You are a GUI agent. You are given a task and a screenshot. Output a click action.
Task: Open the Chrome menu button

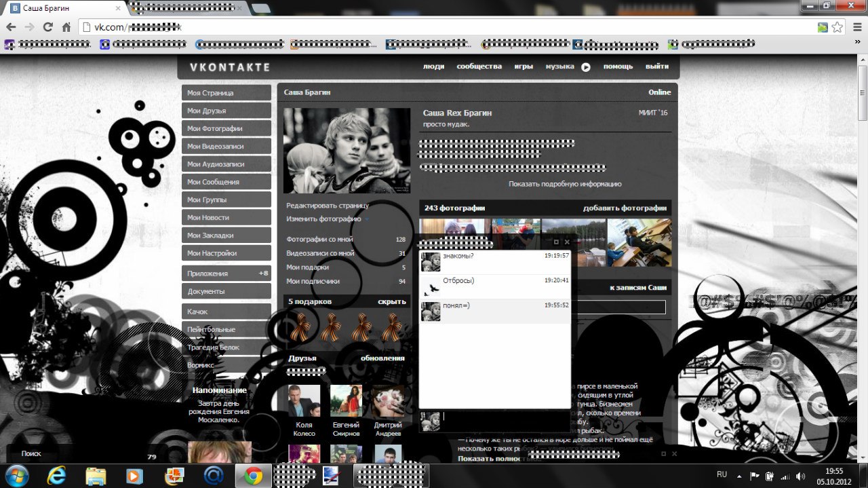856,27
